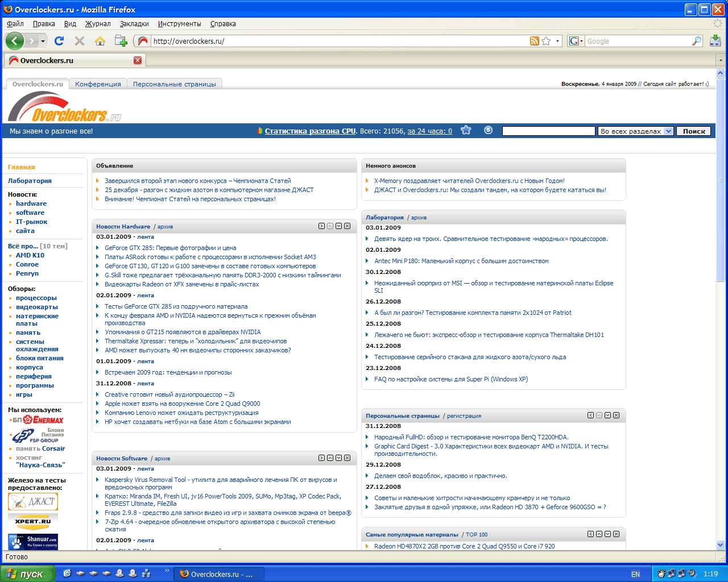
Task: Open the за 24 часа: 0 link
Action: (430, 131)
